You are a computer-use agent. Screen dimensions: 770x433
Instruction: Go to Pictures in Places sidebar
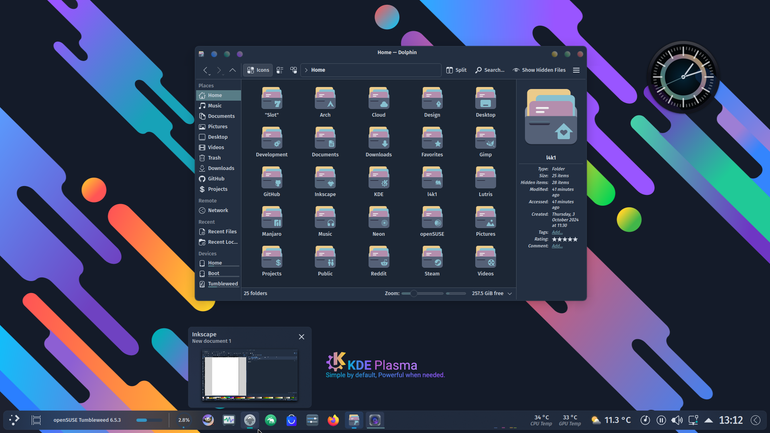[x=219, y=127]
